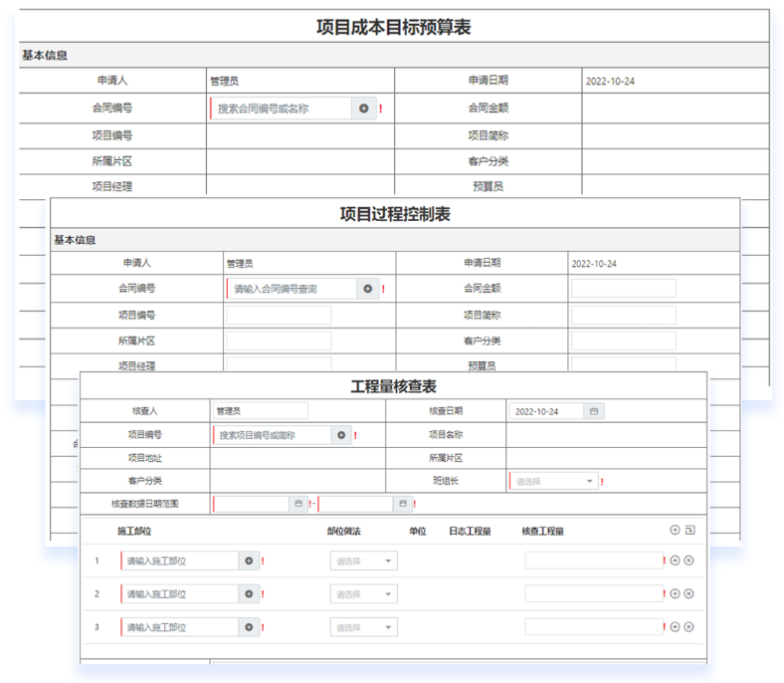Click the 工程量核查表 title
Image resolution: width=784 pixels, height=683 pixels.
click(394, 386)
